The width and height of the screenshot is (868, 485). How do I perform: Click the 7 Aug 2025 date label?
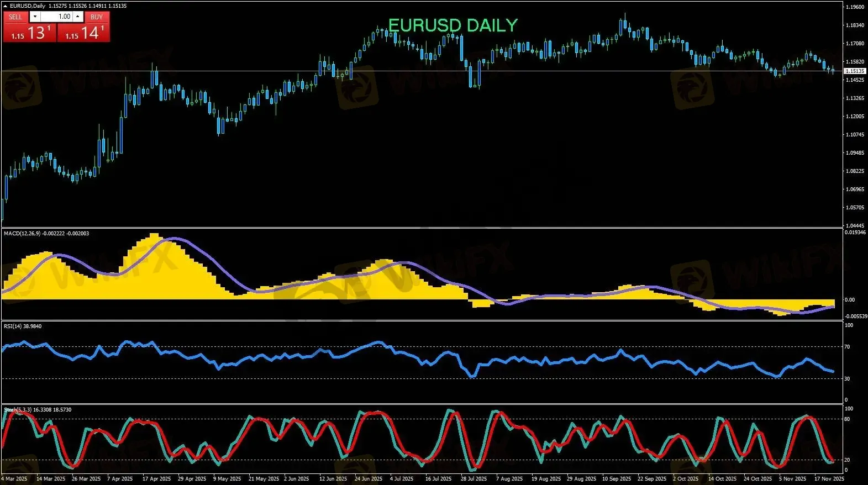coord(509,479)
